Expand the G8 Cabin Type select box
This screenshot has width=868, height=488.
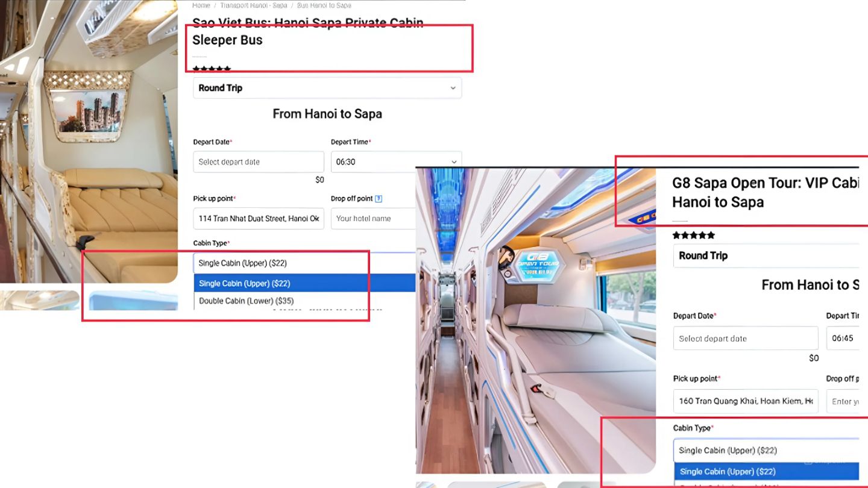click(766, 450)
